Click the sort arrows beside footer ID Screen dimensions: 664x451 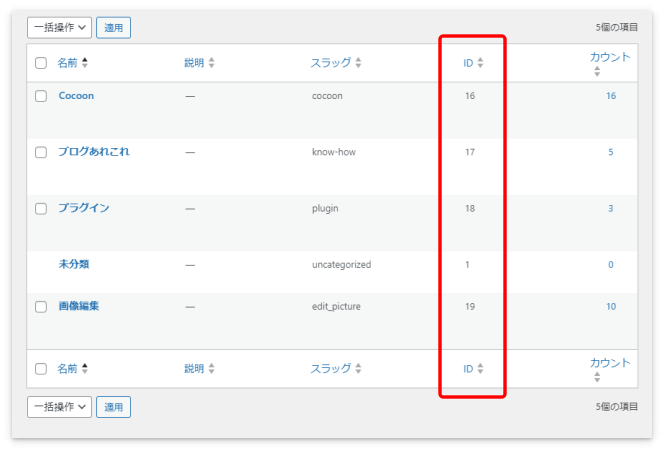point(480,368)
